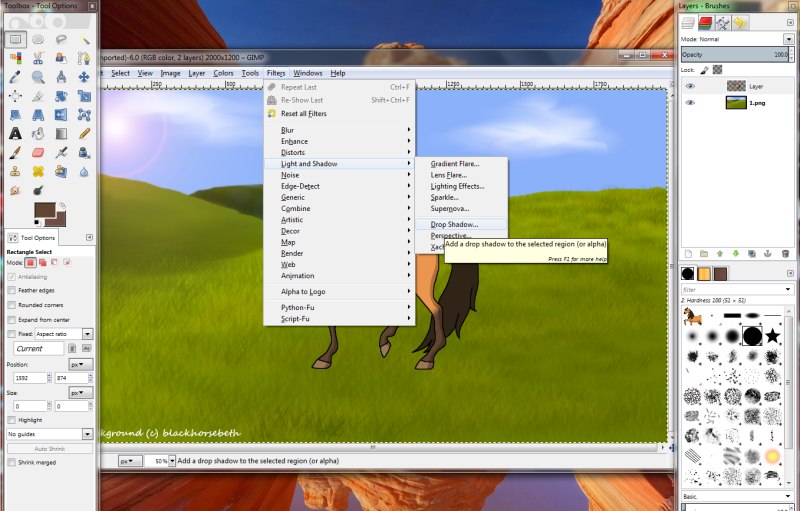Switch to the Undo History tab

tap(740, 23)
